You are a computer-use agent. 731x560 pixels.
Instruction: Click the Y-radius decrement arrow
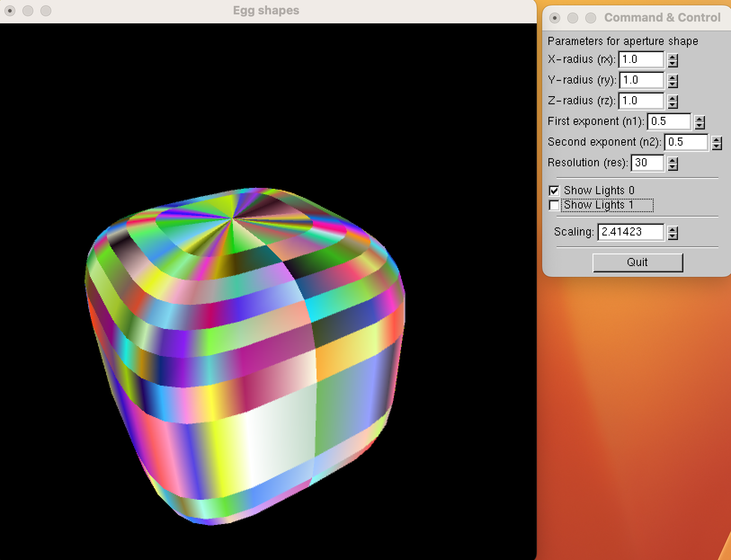click(x=673, y=84)
